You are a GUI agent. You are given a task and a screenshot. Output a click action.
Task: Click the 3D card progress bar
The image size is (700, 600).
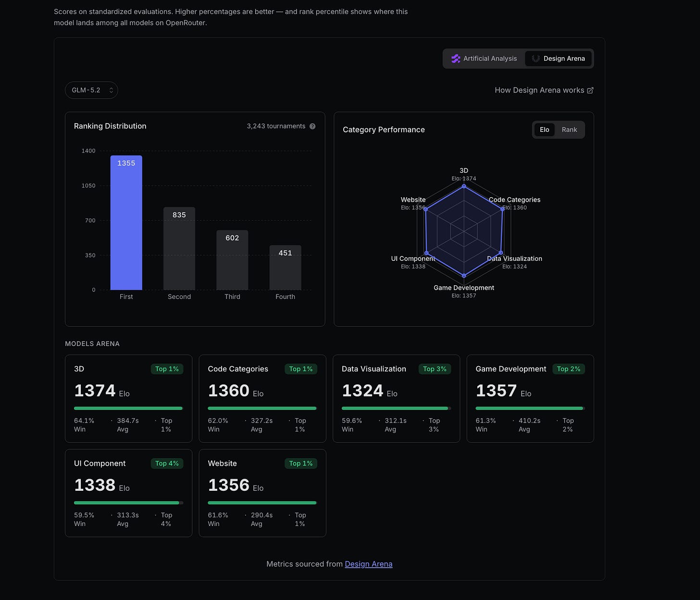coord(128,409)
